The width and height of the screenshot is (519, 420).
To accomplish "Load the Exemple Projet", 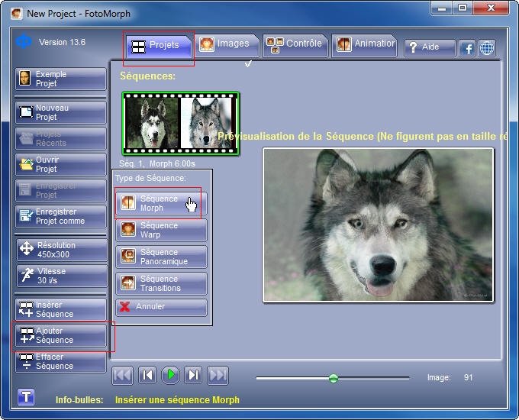I will tap(61, 79).
